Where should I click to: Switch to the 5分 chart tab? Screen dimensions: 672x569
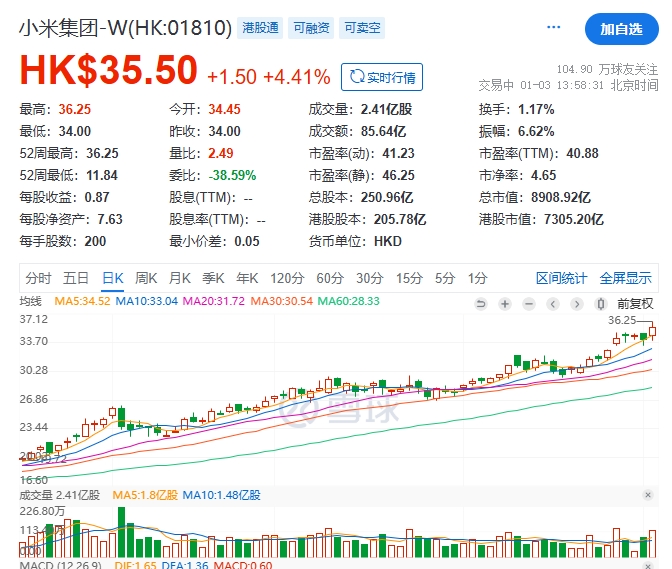445,279
